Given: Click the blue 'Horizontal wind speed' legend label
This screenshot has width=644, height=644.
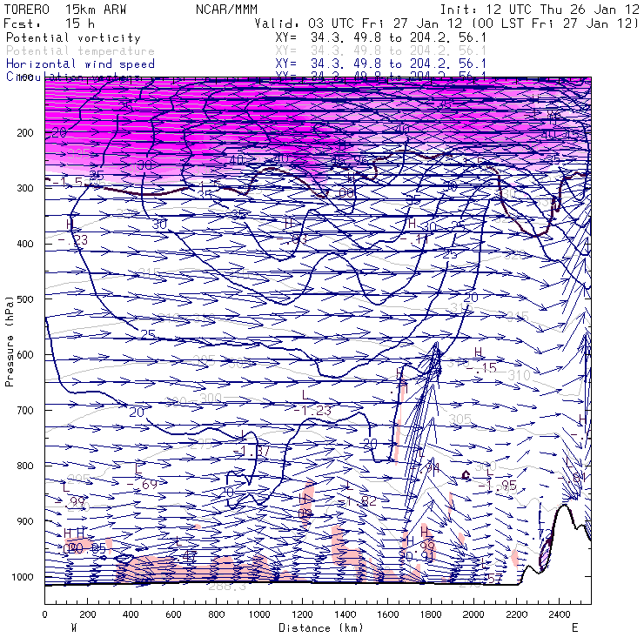Looking at the screenshot, I should 80,64.
